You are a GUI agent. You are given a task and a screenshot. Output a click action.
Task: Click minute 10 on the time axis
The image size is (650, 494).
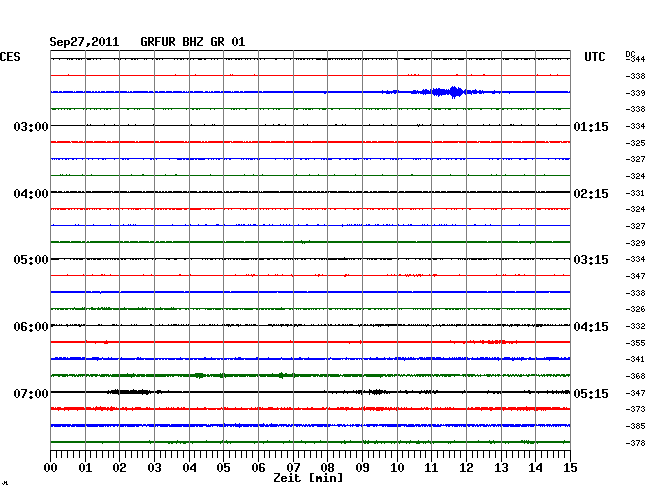pos(397,468)
